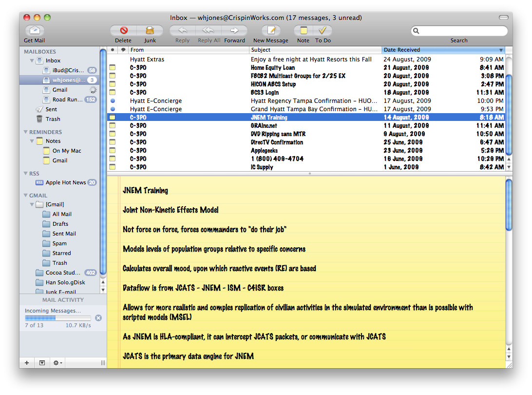Image resolution: width=532 pixels, height=395 pixels.
Task: Cancel the Incoming Messages download
Action: (98, 318)
